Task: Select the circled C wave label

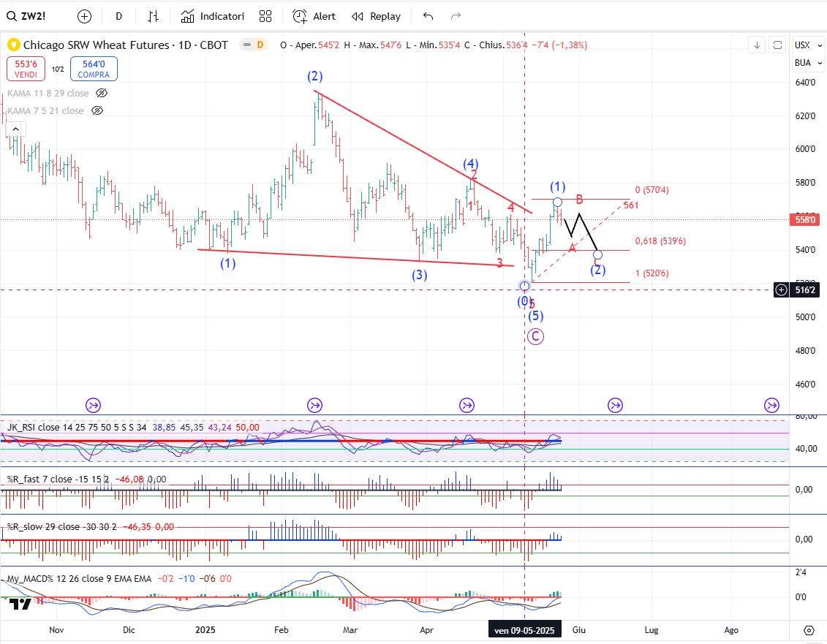Action: pyautogui.click(x=535, y=336)
